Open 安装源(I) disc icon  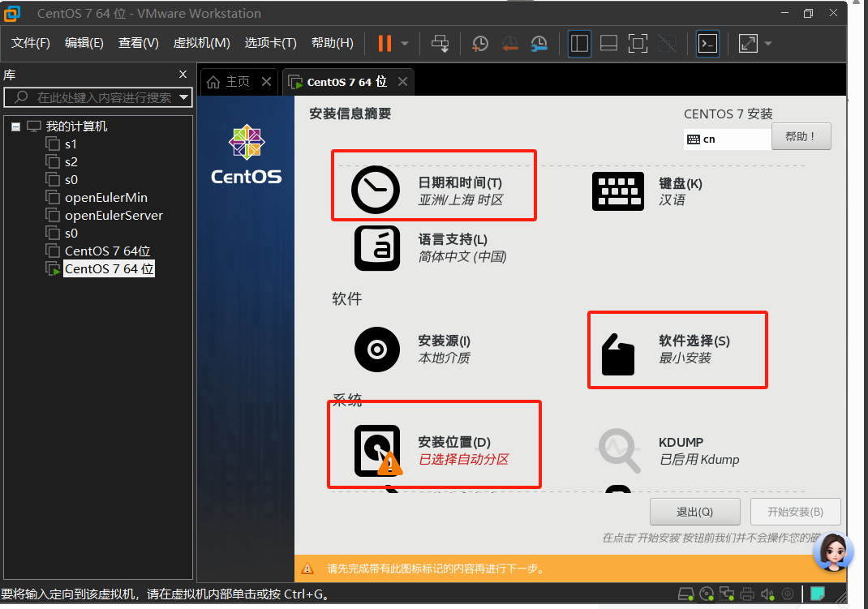coord(377,350)
